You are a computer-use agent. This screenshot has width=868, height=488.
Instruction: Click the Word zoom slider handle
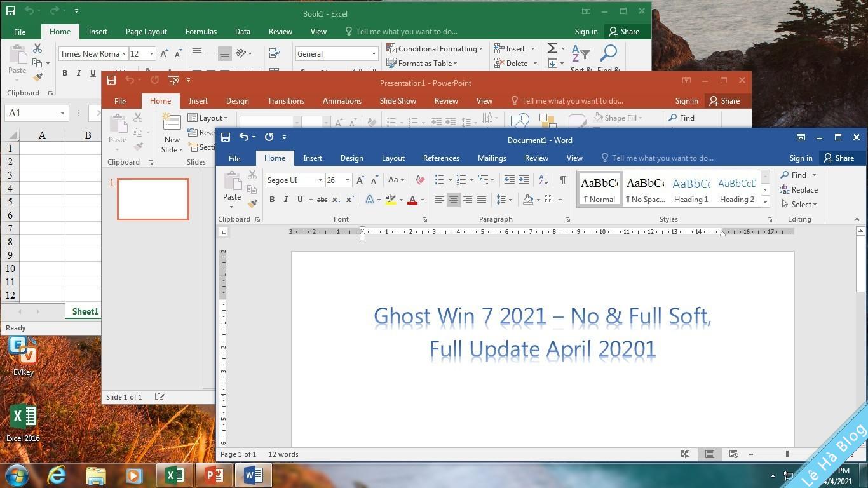click(787, 454)
